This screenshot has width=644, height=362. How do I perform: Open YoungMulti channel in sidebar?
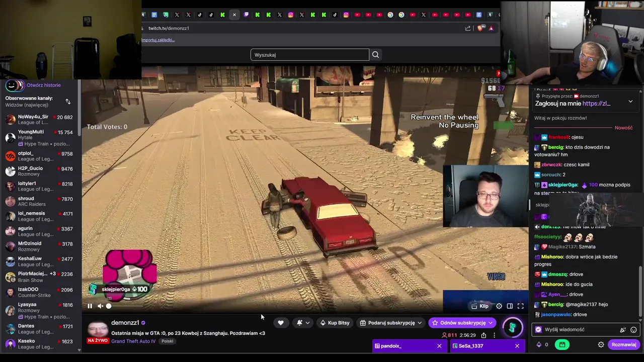(40, 138)
